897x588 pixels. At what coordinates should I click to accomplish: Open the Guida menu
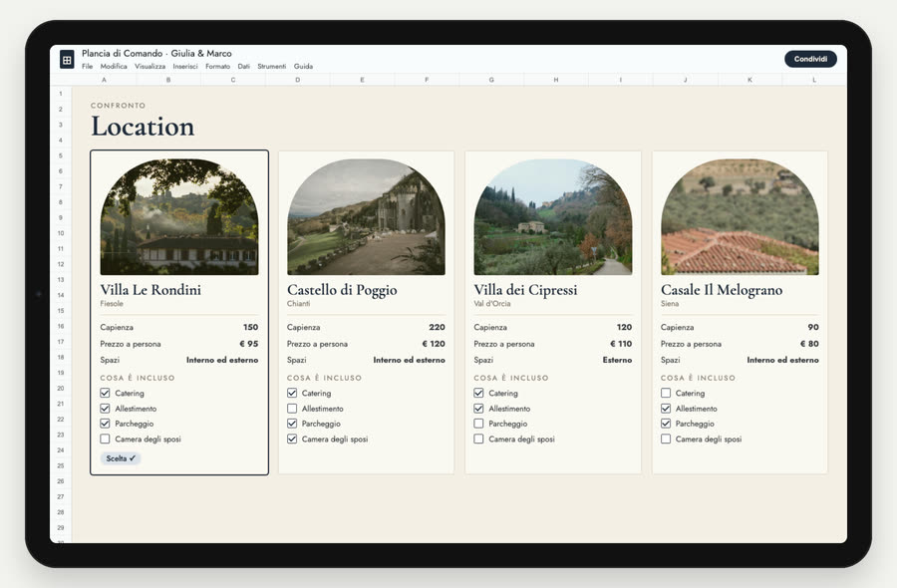coord(303,67)
